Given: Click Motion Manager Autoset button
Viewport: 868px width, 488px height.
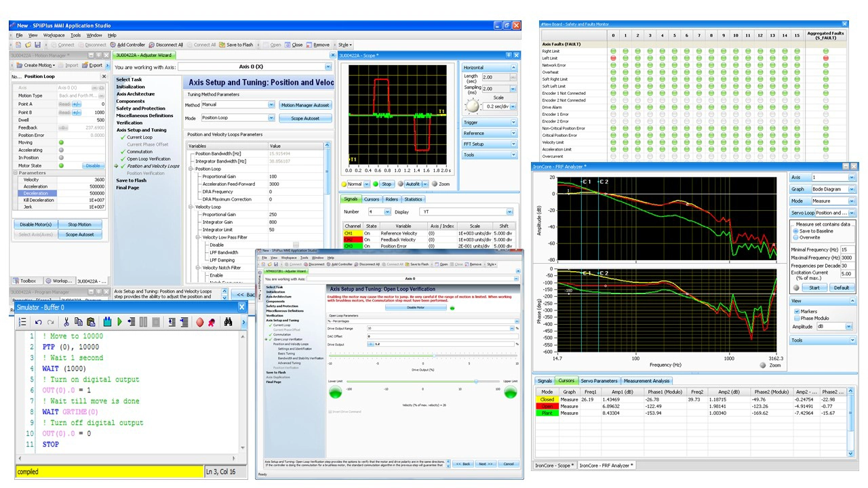Looking at the screenshot, I should point(305,105).
